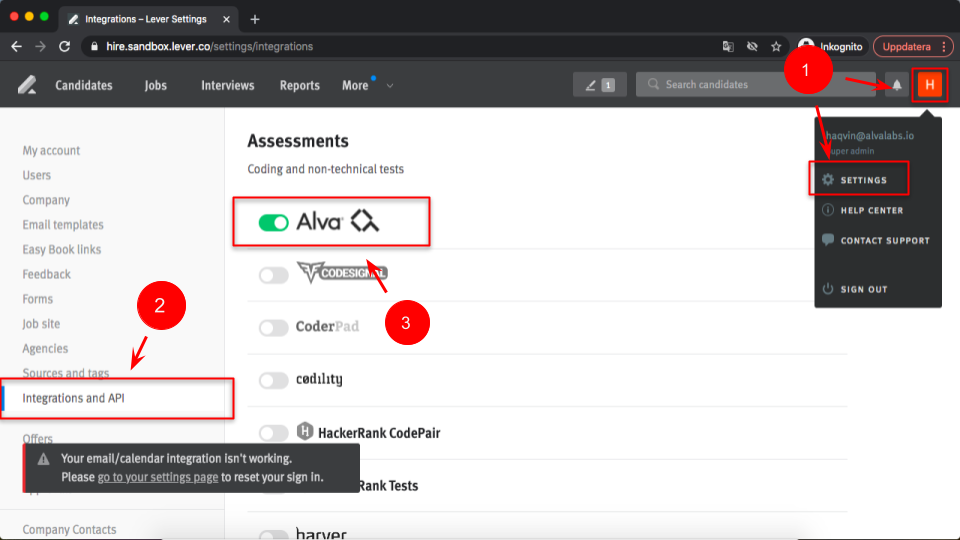Enable the Codility integration toggle
960x540 pixels.
pos(273,380)
